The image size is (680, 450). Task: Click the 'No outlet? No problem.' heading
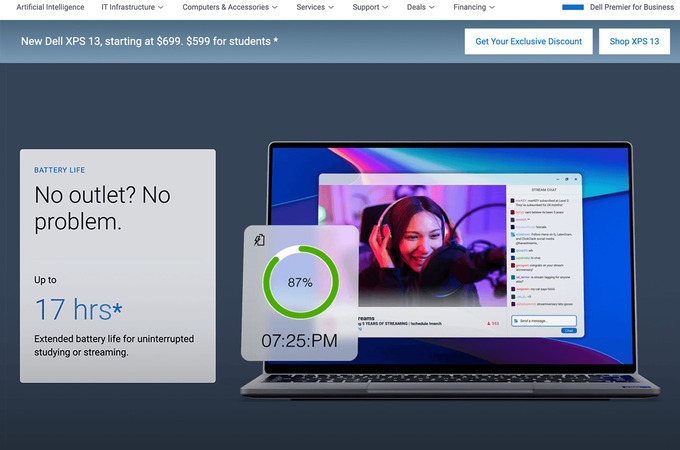click(x=102, y=208)
